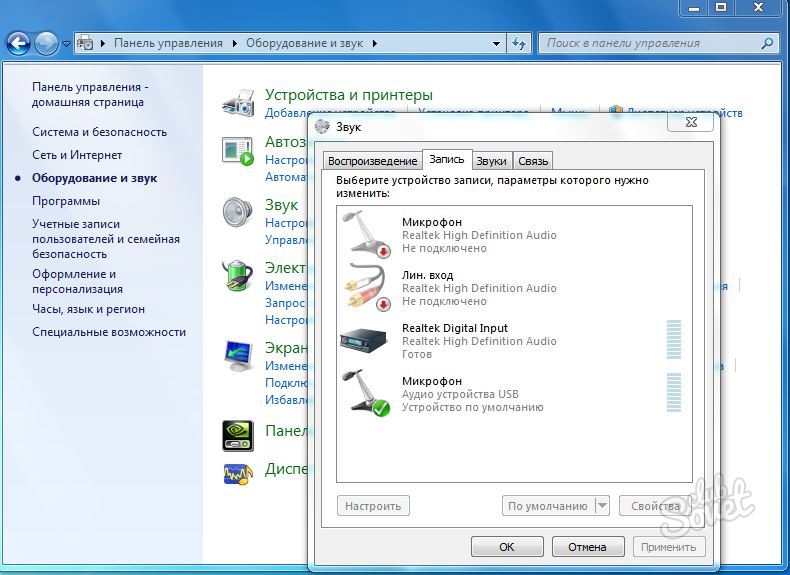Open Оформление и персонализация category

[78, 281]
